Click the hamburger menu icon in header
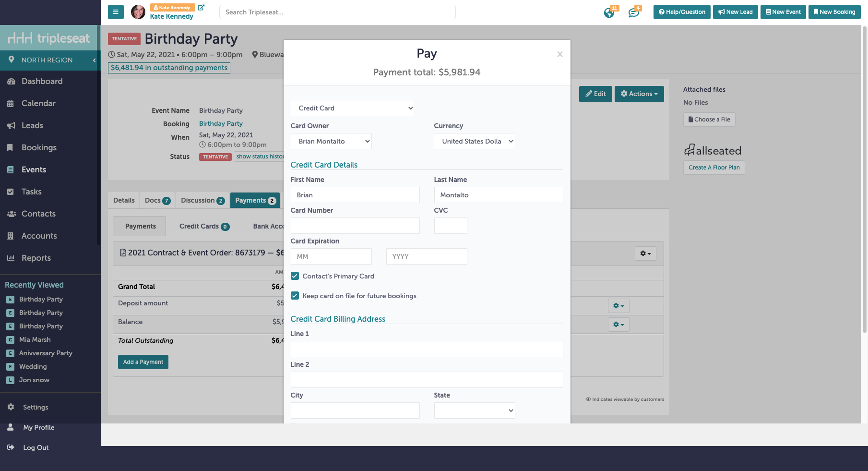868x471 pixels. (x=116, y=12)
